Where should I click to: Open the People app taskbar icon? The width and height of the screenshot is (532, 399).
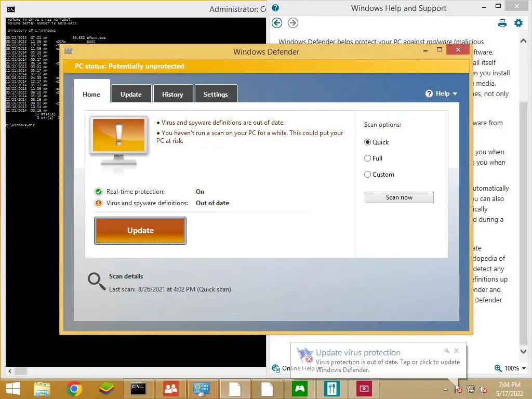170,389
